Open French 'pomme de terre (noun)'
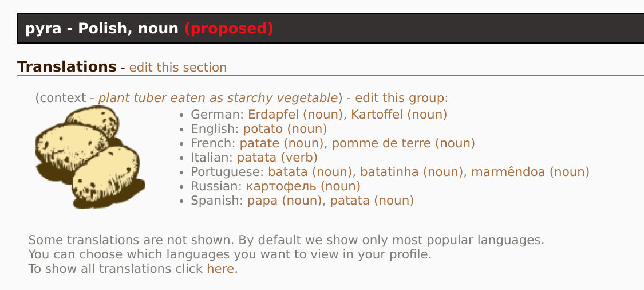644x290 pixels. [x=403, y=143]
